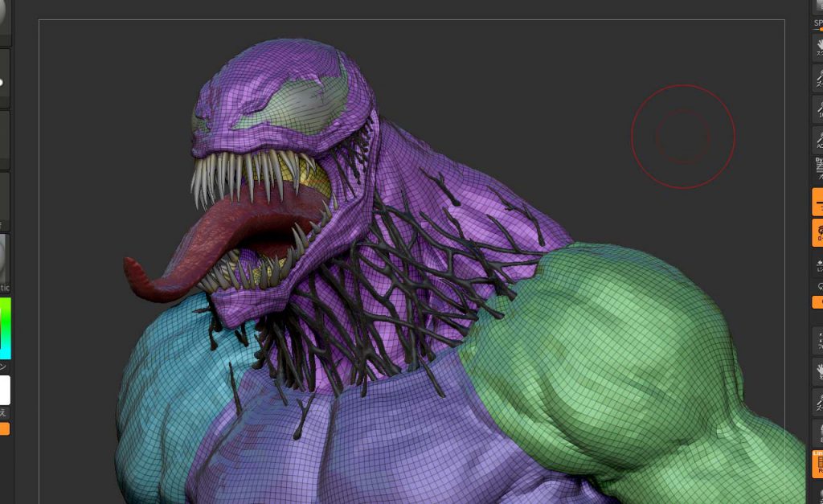The width and height of the screenshot is (823, 504).
Task: Click the Rotate view icon above Line Fill
Action: 817,432
